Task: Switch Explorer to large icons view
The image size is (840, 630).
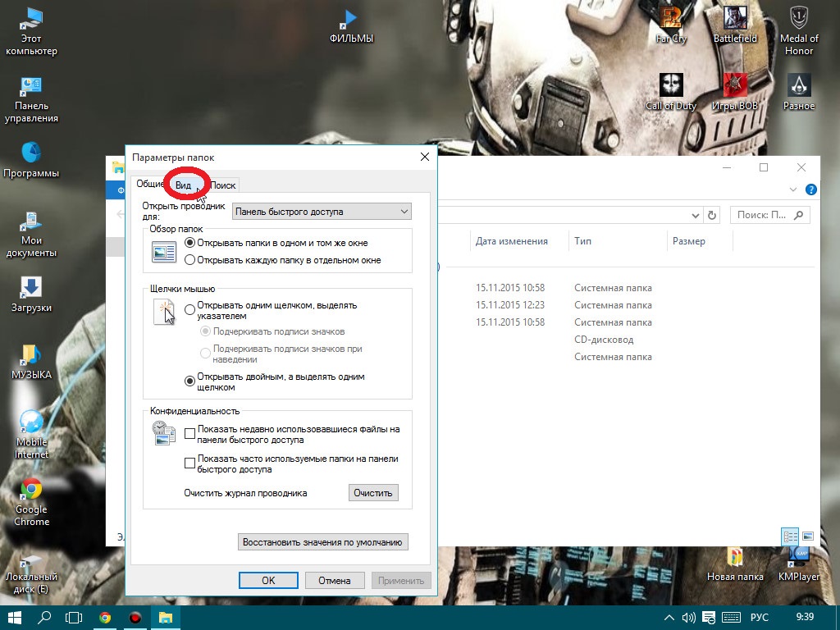Action: [808, 536]
